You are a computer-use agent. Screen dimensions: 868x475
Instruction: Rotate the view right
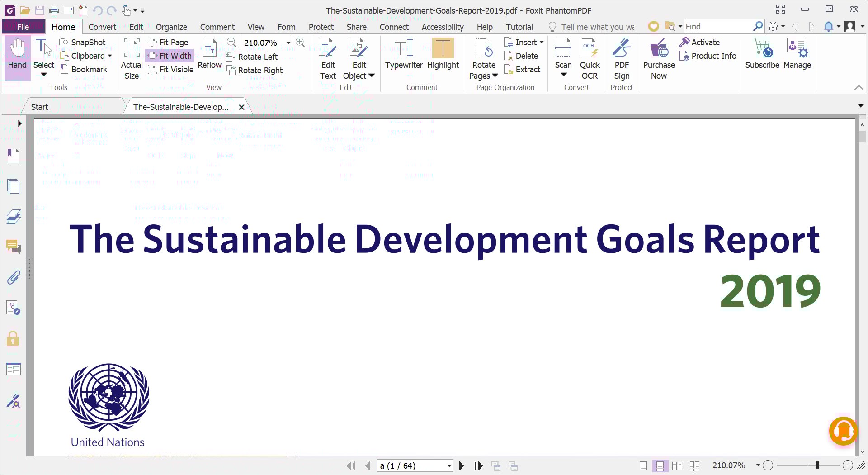tap(255, 70)
